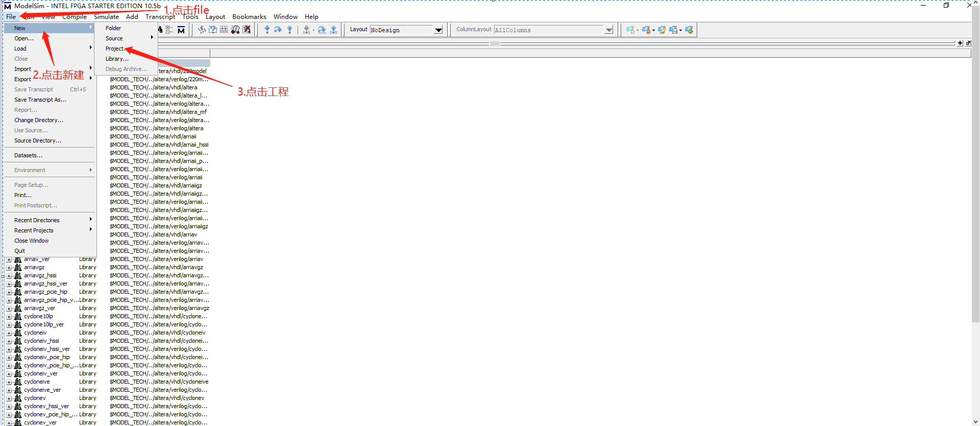Open the Recent Projects submenu

tap(50, 230)
